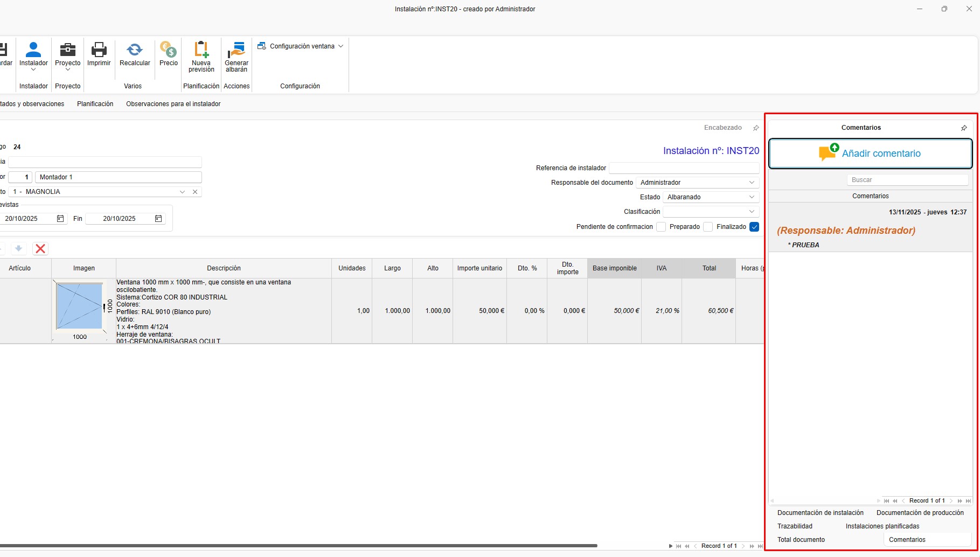Expand the Estado dropdown

tap(752, 197)
